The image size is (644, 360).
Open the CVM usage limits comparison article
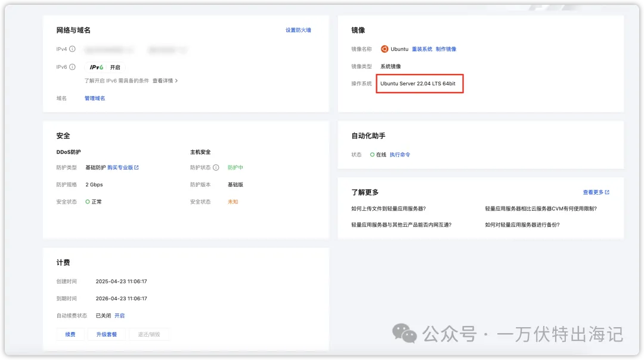541,208
